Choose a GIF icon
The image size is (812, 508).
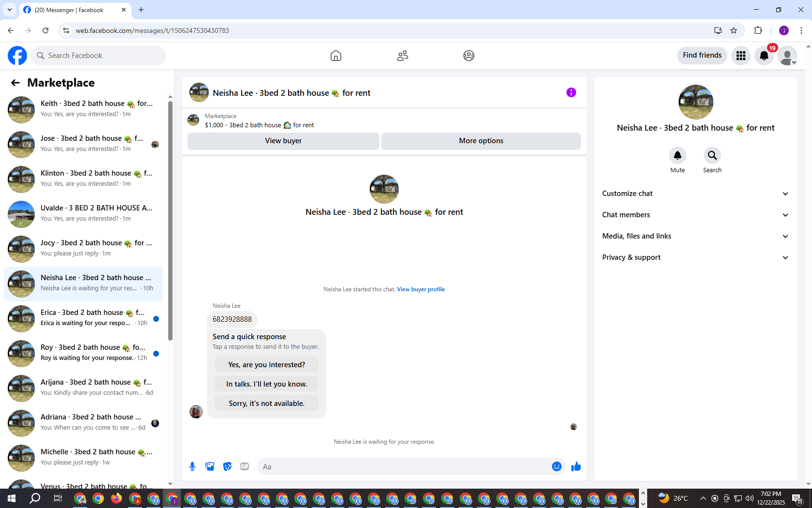coord(245,466)
